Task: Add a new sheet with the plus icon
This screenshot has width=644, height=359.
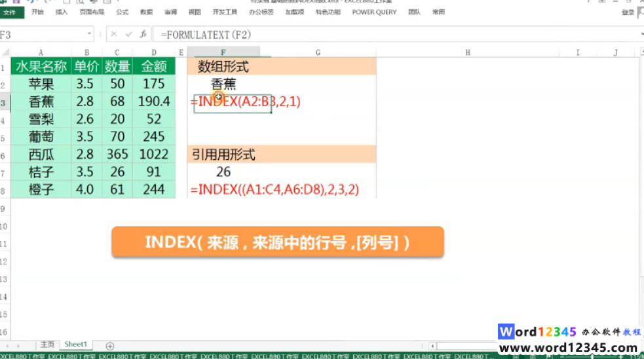Action: (x=110, y=346)
